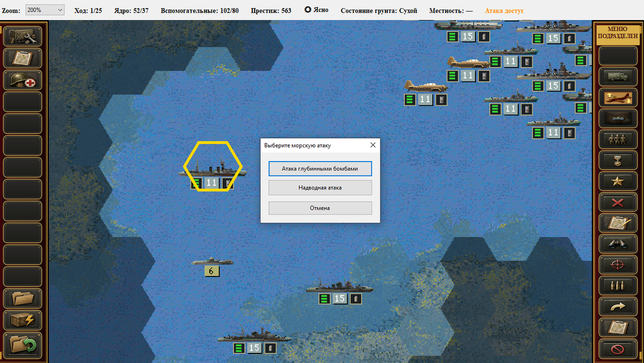The height and width of the screenshot is (363, 644).
Task: Open the radio and wrench settings icon
Action: coord(23,36)
